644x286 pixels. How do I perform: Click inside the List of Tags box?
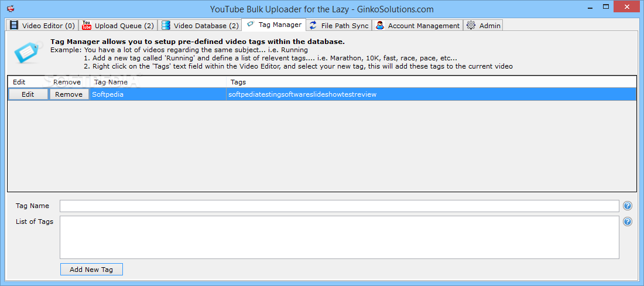point(339,237)
